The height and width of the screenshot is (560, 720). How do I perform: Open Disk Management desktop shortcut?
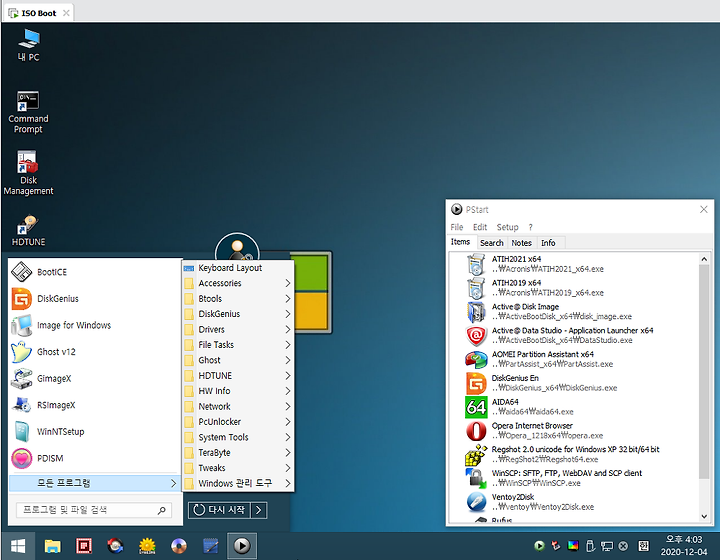click(x=28, y=173)
